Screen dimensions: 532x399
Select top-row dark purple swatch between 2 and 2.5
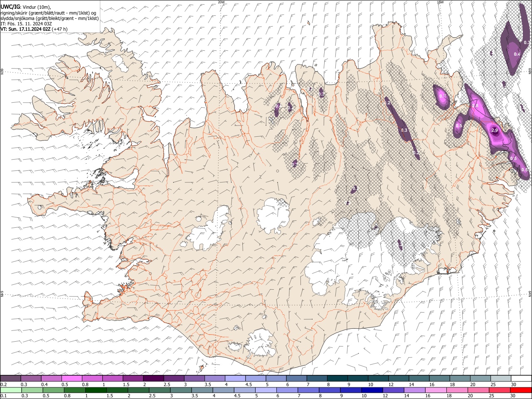click(153, 378)
